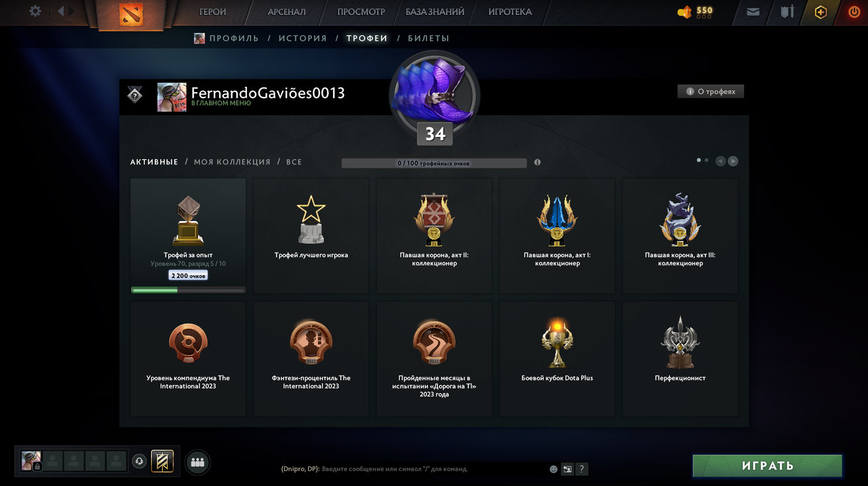Select the Павшая корона, акт III trophy
Image resolution: width=868 pixels, height=486 pixels.
(x=680, y=236)
